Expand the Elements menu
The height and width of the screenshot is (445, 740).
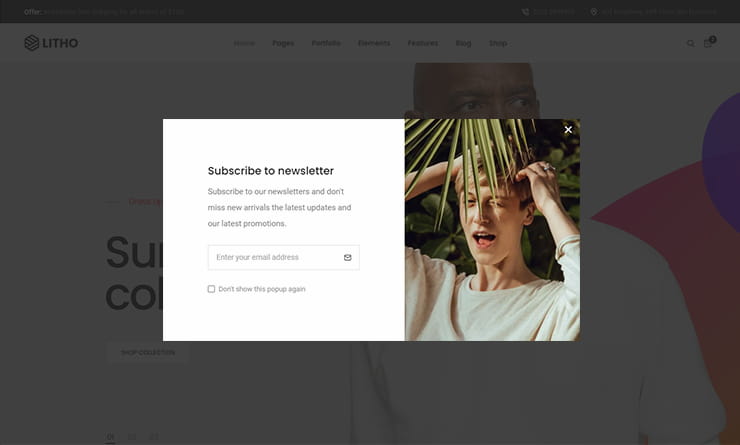click(x=374, y=43)
